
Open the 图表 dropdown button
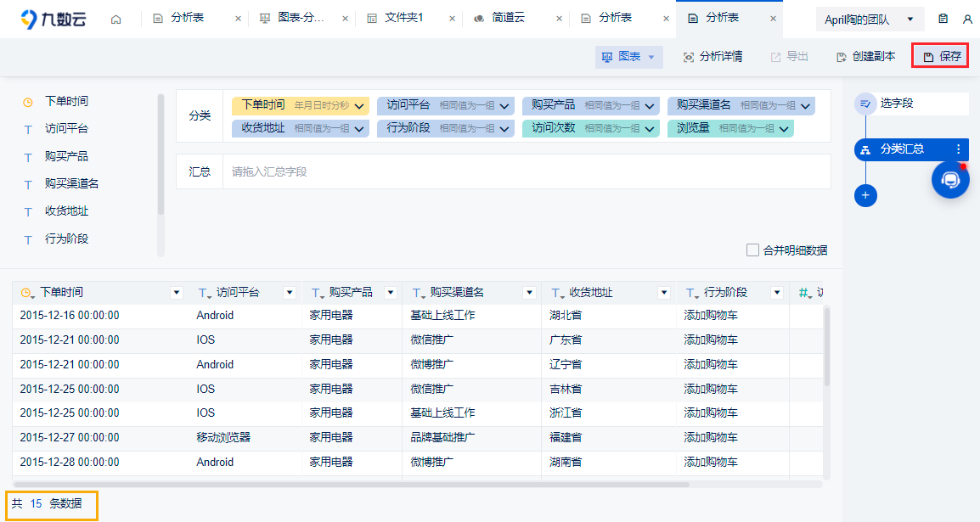[x=628, y=57]
